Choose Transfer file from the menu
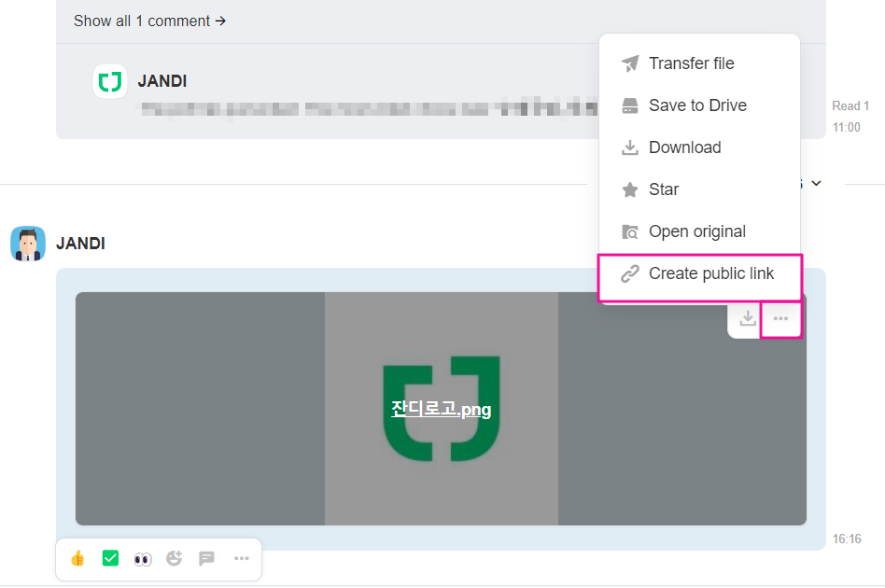 pos(699,63)
